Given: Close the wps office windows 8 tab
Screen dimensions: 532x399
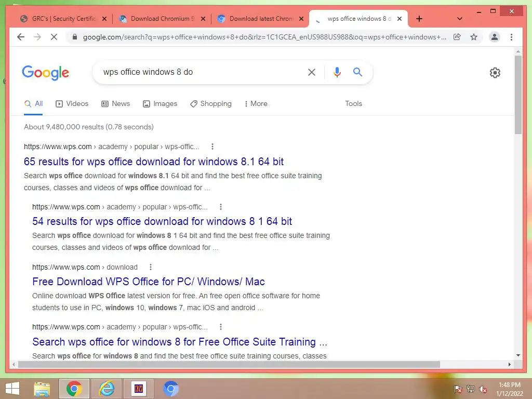Looking at the screenshot, I should (x=400, y=19).
